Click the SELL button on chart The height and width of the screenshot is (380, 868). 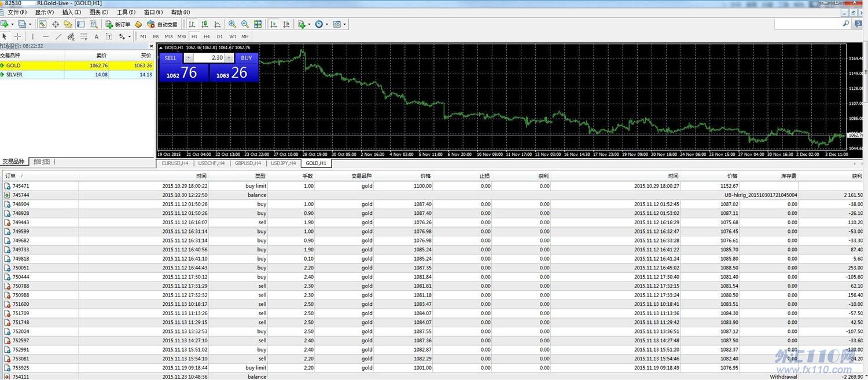171,58
